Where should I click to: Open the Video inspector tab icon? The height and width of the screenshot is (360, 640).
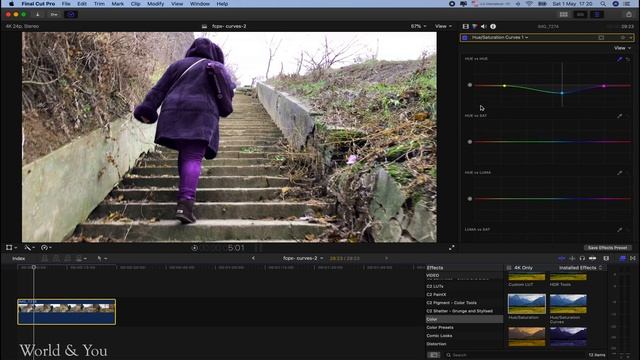coord(466,27)
